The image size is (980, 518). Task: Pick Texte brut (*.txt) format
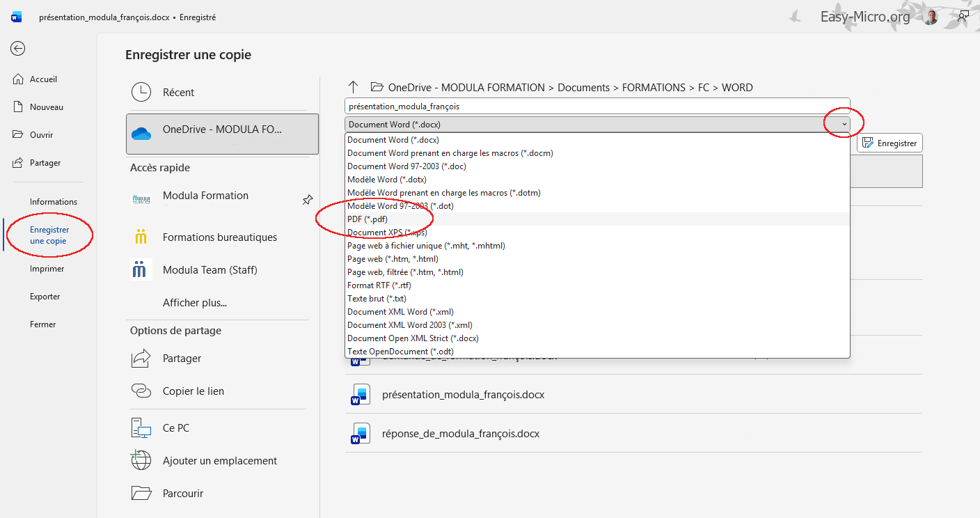(x=377, y=299)
